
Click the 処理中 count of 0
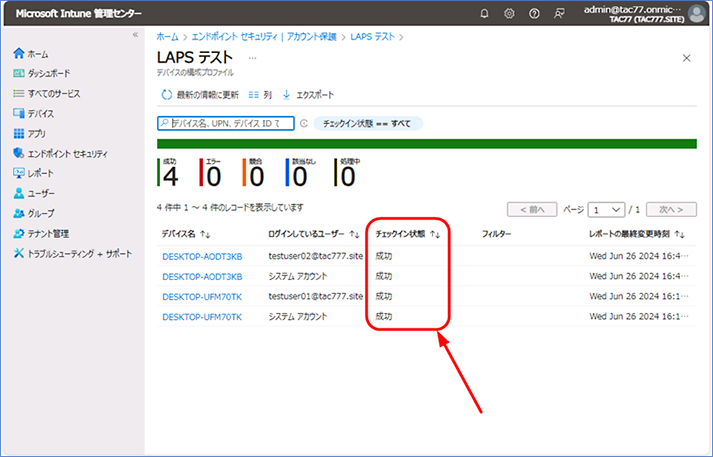tap(347, 176)
